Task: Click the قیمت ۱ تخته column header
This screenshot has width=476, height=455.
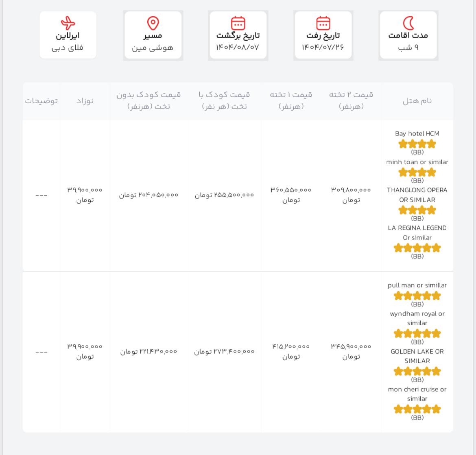Action: tap(291, 100)
